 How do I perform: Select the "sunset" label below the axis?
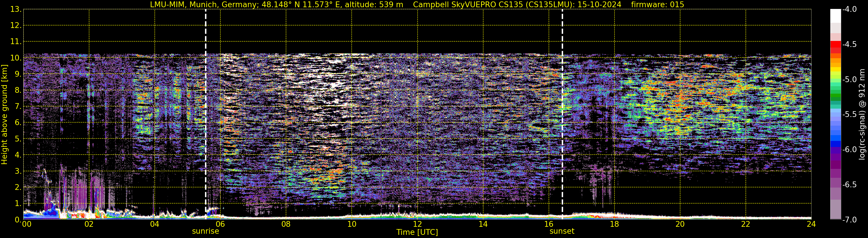[562, 231]
